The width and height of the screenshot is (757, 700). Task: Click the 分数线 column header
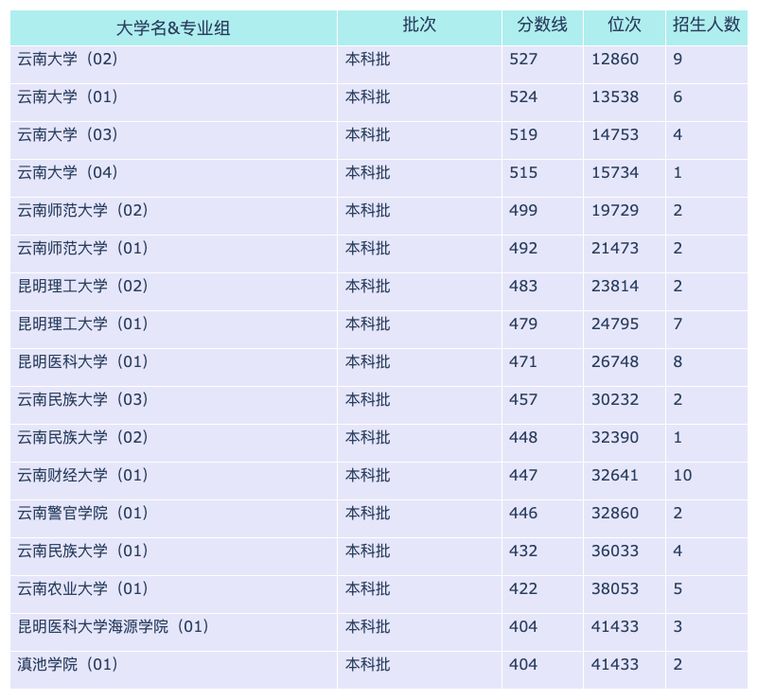(x=542, y=28)
